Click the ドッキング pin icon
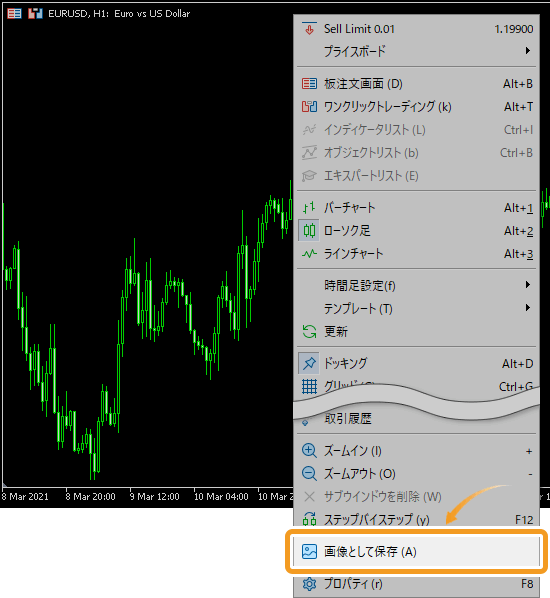Screen dimensions: 550x598 point(309,363)
